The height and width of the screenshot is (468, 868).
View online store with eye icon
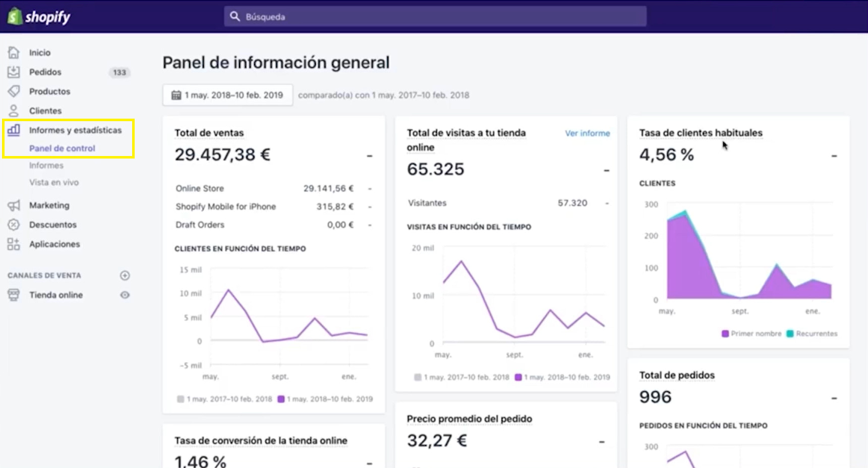pyautogui.click(x=125, y=295)
